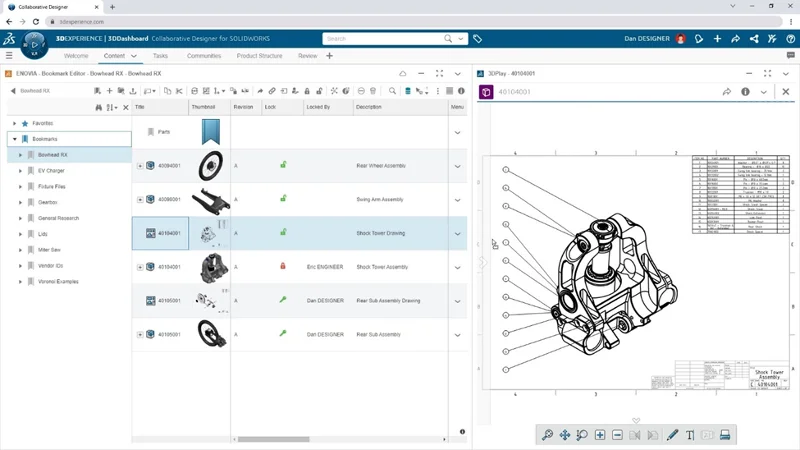
Task: Click the pencil markup tool
Action: pyautogui.click(x=672, y=435)
